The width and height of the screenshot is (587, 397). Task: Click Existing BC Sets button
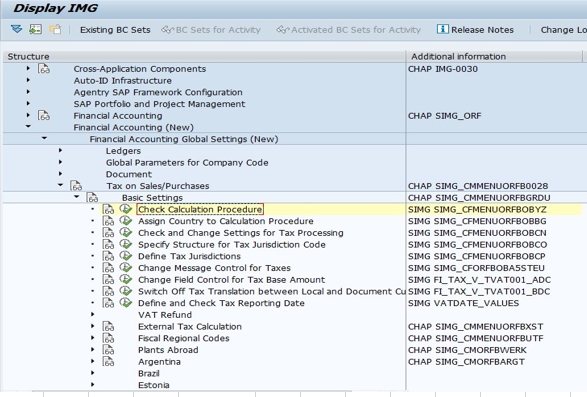115,30
